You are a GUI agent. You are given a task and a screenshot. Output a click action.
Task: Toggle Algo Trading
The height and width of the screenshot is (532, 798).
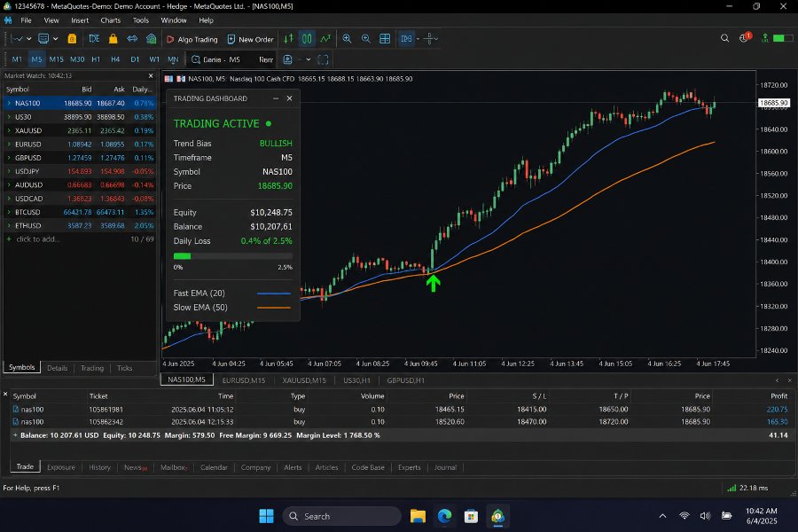192,39
